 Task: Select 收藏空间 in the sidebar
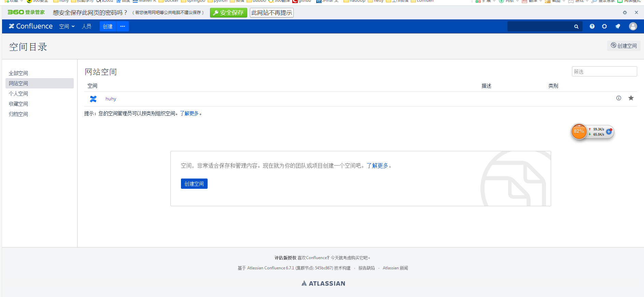click(x=18, y=104)
